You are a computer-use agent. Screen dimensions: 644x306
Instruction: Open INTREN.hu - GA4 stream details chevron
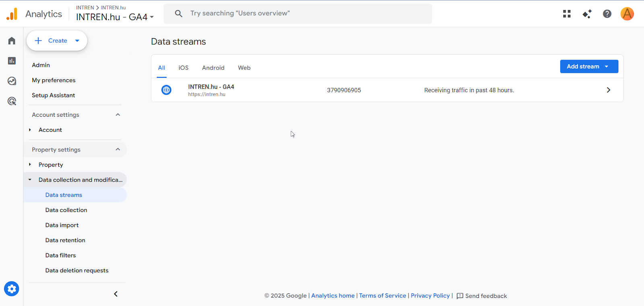pyautogui.click(x=609, y=90)
